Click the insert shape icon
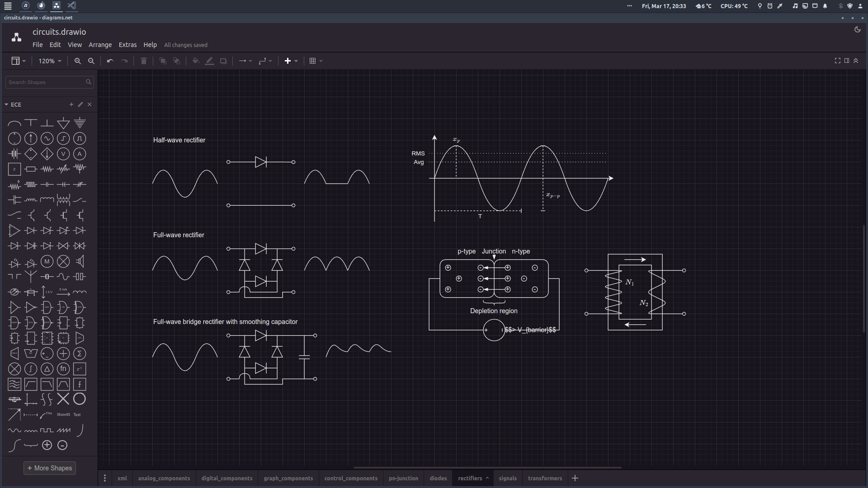The height and width of the screenshot is (488, 868). [288, 60]
